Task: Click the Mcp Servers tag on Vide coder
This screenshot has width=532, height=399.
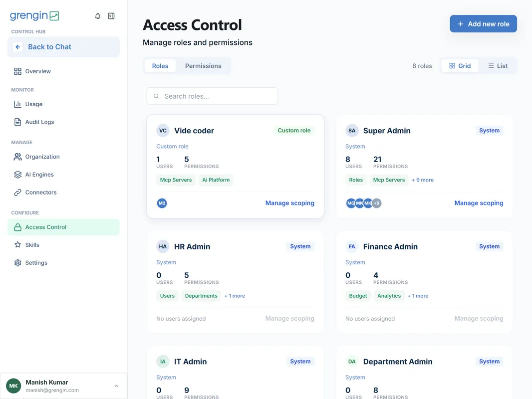Action: pyautogui.click(x=176, y=180)
